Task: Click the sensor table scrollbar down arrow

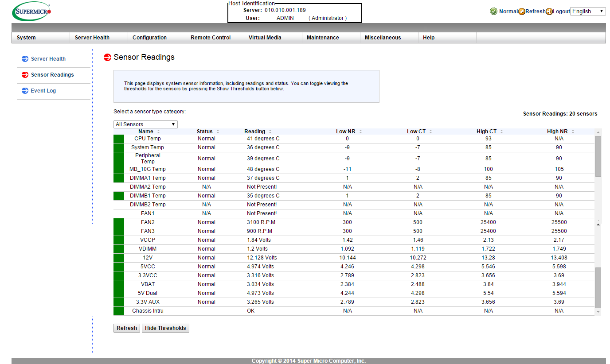Action: coord(598,312)
